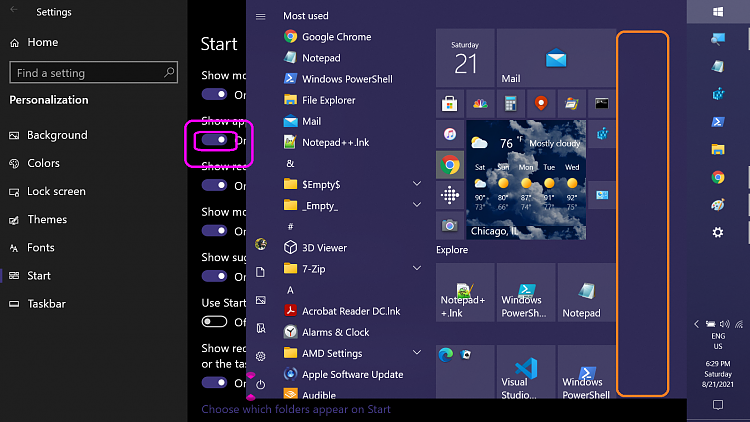
Task: Open the Command Prompt tile
Action: [602, 103]
